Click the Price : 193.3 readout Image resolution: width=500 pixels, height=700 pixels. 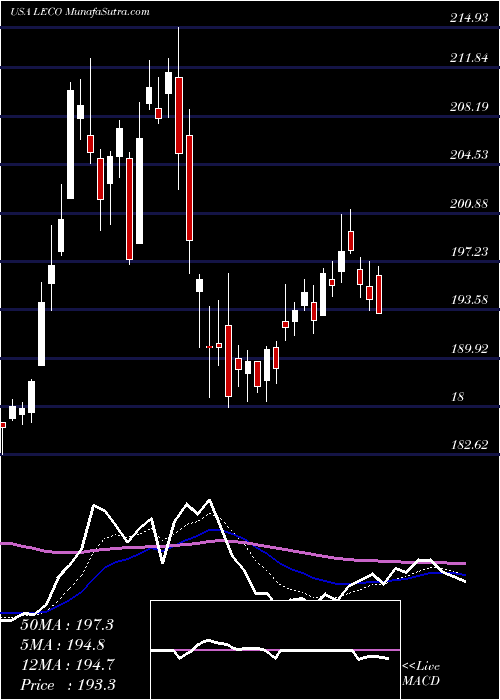pos(67,685)
